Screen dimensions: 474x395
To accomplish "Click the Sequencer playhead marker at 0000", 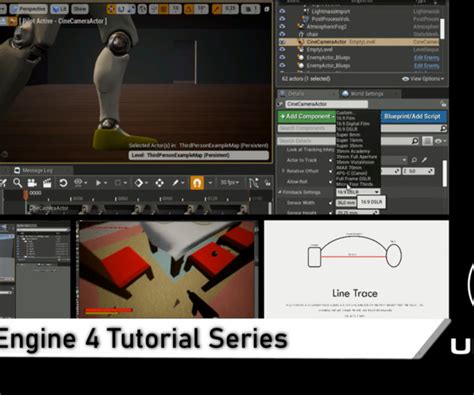I will coord(26,194).
